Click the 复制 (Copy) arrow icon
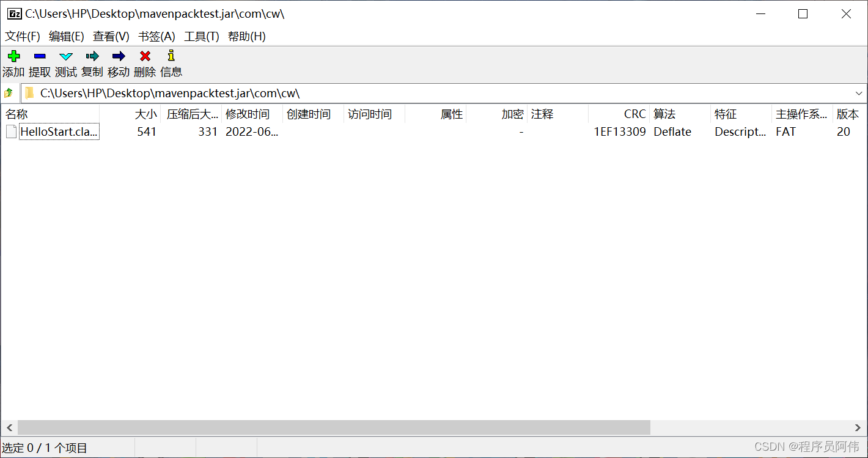868x458 pixels. coord(92,56)
